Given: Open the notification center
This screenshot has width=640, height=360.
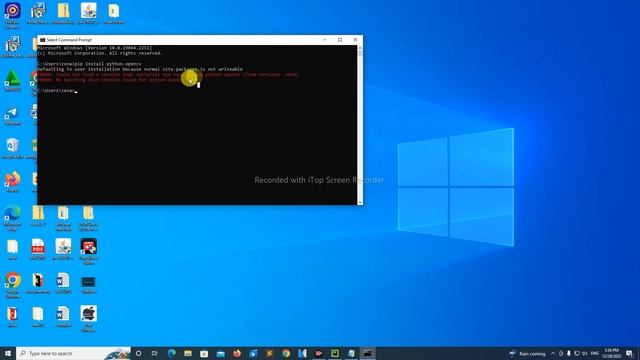Looking at the screenshot, I should tap(630, 353).
